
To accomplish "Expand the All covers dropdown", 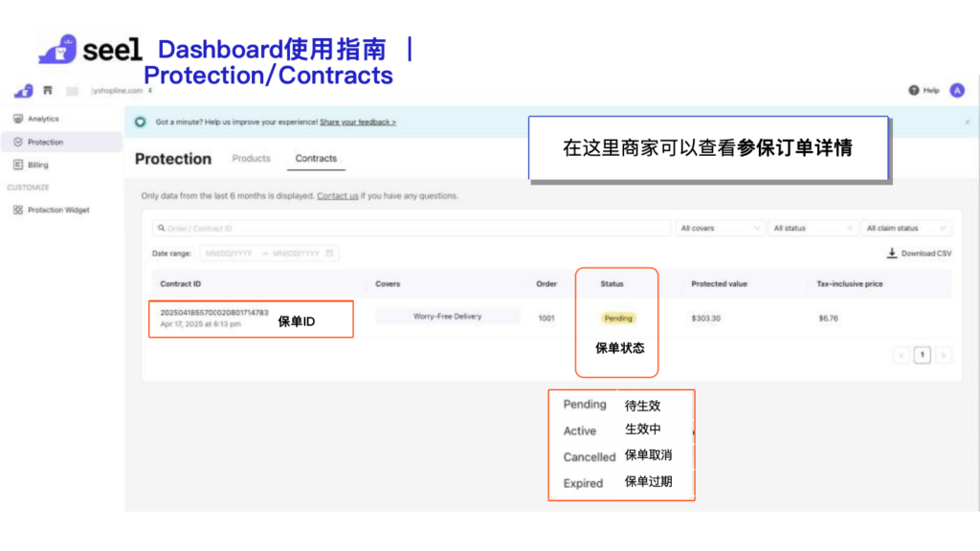I will pos(721,229).
